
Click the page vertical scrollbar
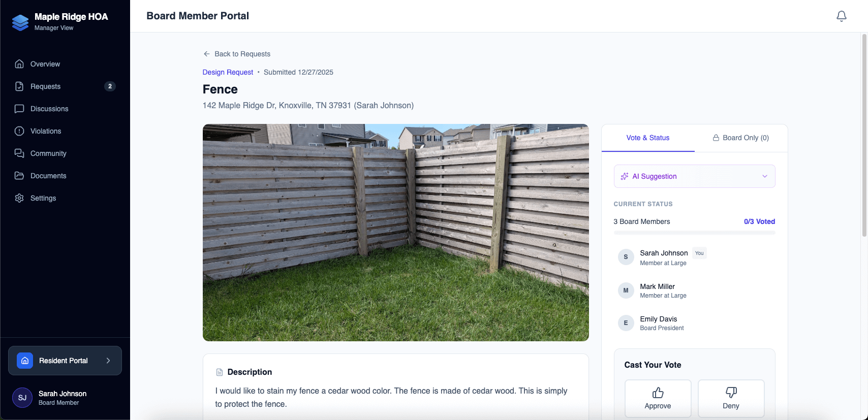[864, 136]
